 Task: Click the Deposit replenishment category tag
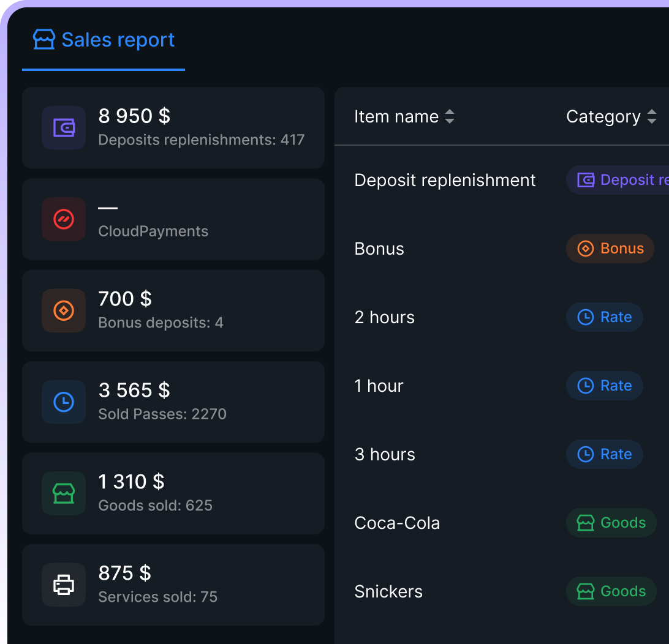(617, 180)
